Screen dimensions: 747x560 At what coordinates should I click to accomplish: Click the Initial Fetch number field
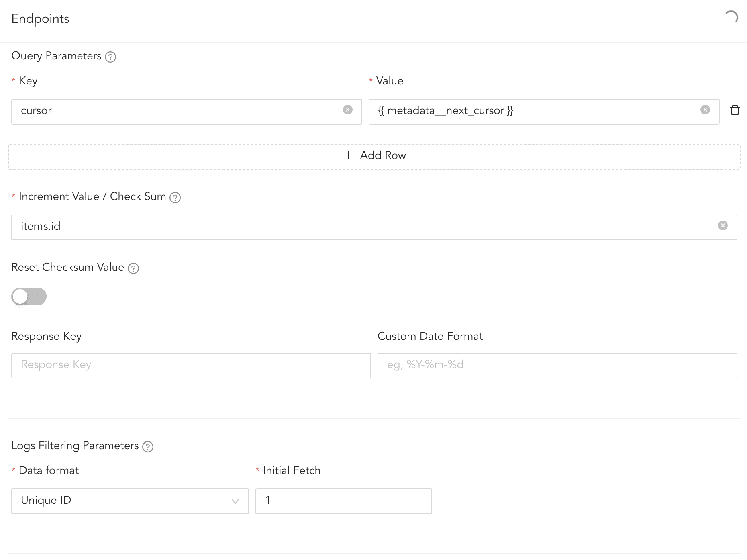[x=343, y=501]
